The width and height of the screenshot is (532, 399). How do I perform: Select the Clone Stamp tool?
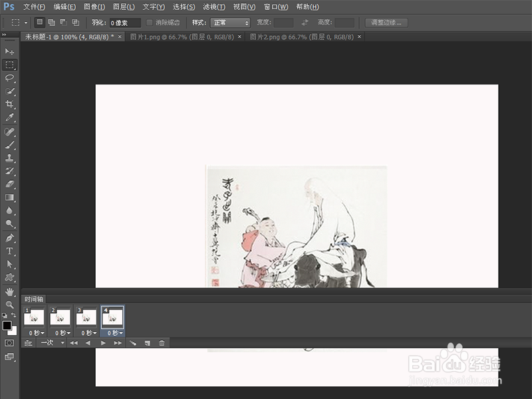[x=9, y=158]
